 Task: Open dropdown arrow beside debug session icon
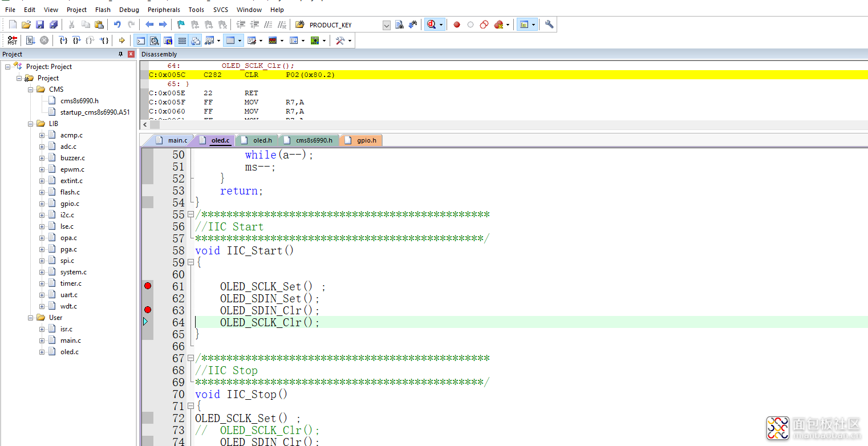[x=441, y=25]
